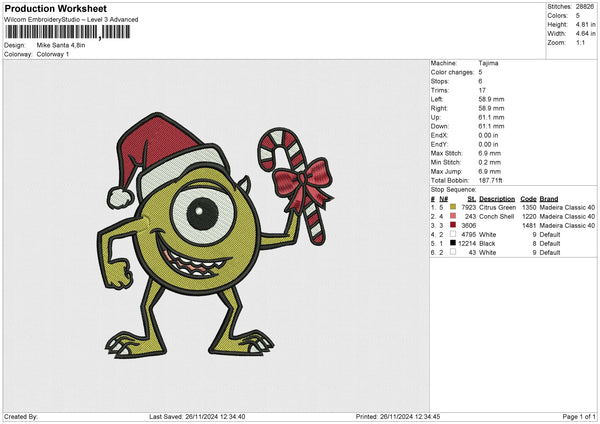This screenshot has height=424, width=600.
Task: Click the Max Jump value 6.9 mm
Action: pyautogui.click(x=489, y=171)
